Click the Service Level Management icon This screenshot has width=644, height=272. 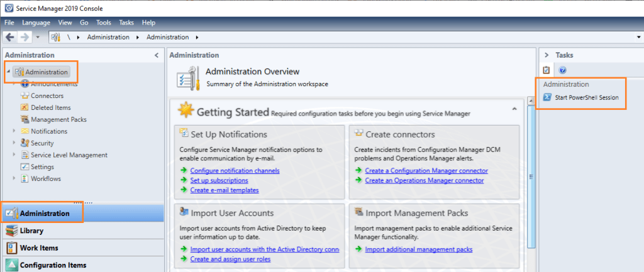[x=25, y=155]
